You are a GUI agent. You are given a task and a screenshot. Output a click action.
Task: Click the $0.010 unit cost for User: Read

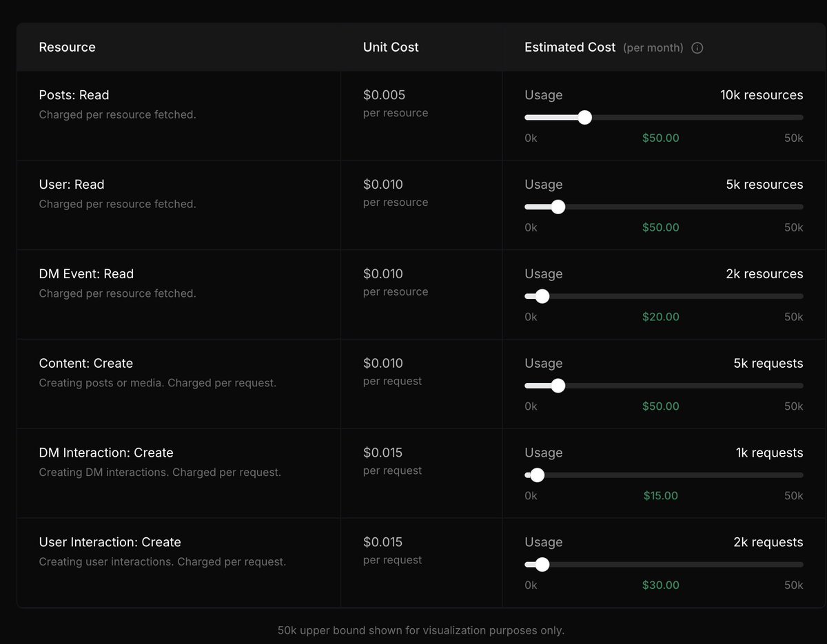[x=383, y=185]
